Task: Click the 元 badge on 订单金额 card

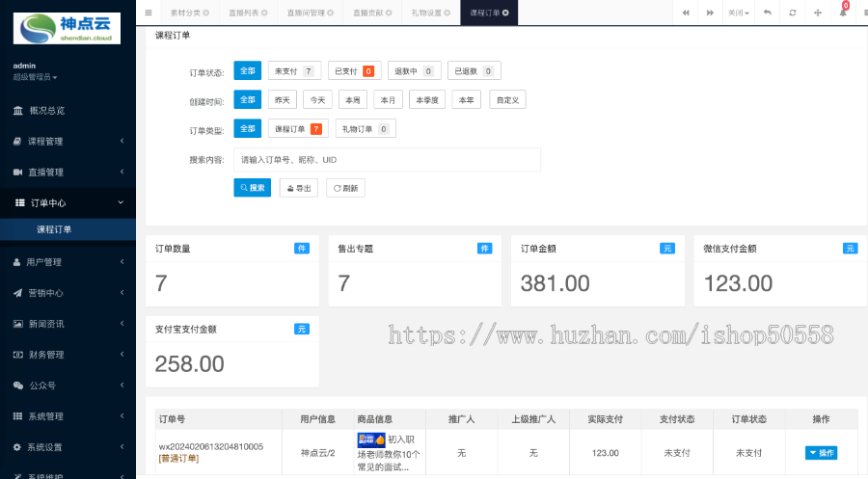Action: (667, 249)
